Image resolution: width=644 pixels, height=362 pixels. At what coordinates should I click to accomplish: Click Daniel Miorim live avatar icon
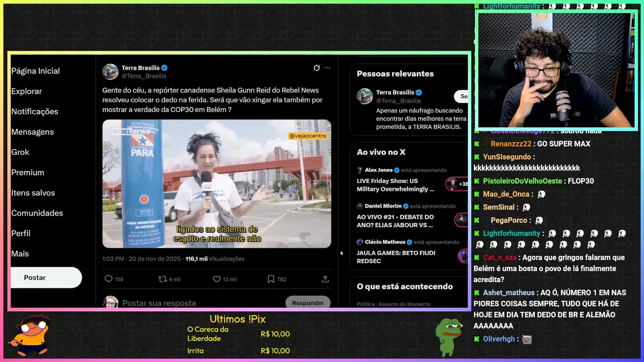click(461, 220)
